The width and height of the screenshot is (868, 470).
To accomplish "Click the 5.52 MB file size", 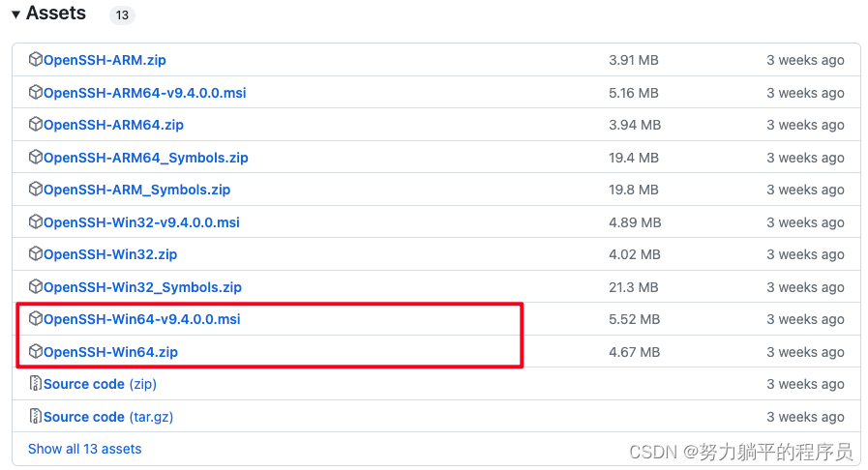I will click(x=635, y=319).
